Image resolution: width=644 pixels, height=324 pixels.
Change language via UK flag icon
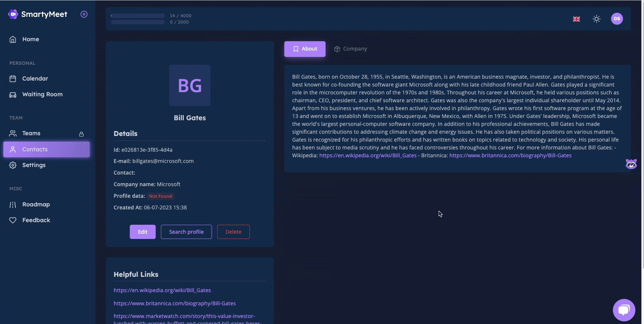point(576,19)
